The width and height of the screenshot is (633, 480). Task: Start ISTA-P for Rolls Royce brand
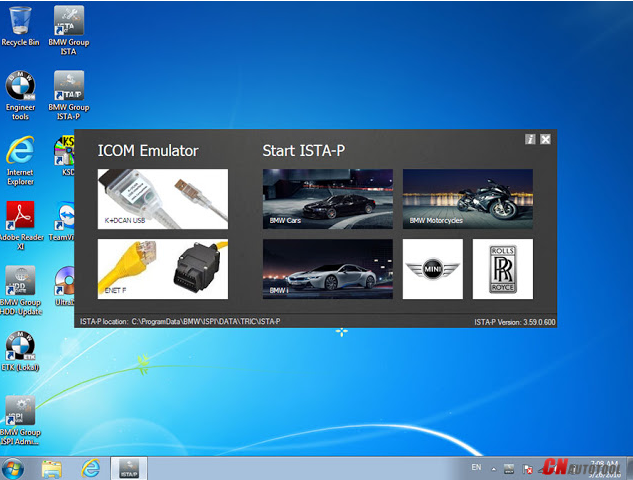(503, 269)
